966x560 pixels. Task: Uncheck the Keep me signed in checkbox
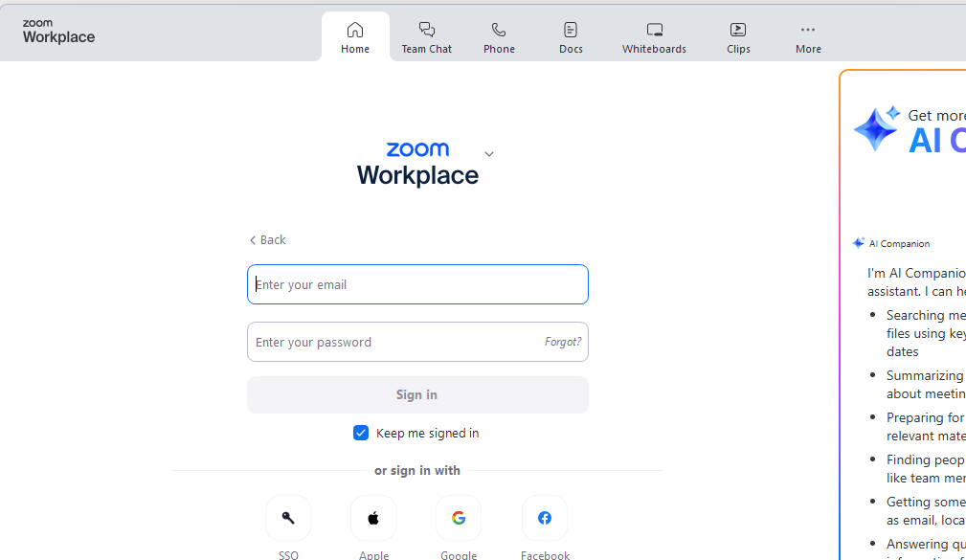(361, 433)
